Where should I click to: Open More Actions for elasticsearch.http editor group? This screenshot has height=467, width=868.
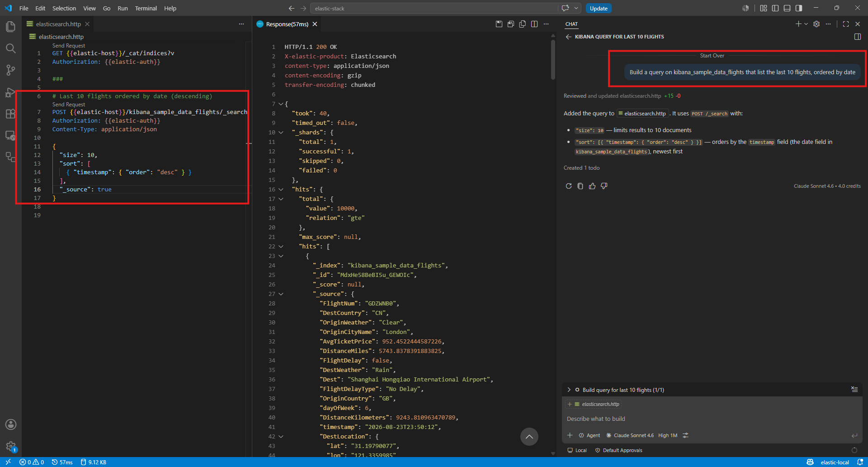click(x=241, y=24)
